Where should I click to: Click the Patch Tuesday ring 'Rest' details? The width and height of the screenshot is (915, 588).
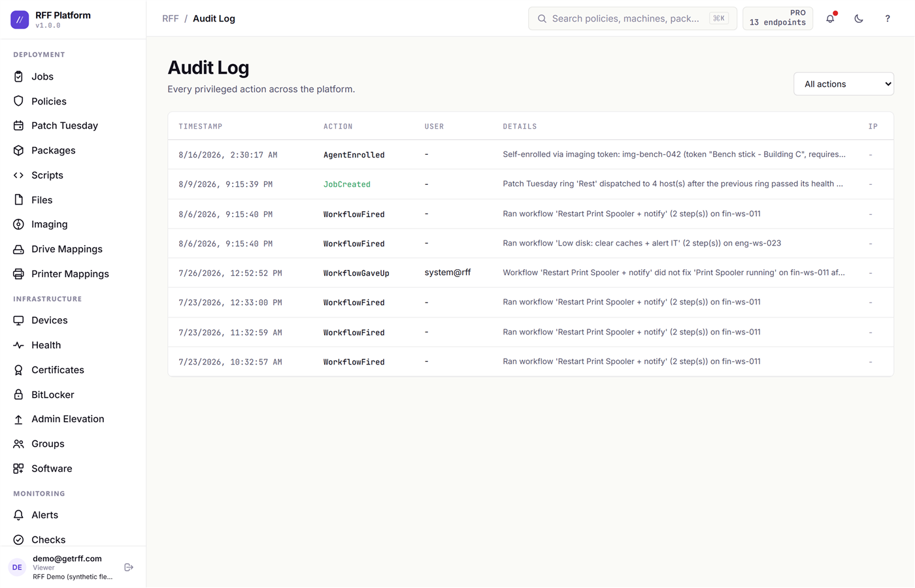pos(673,184)
